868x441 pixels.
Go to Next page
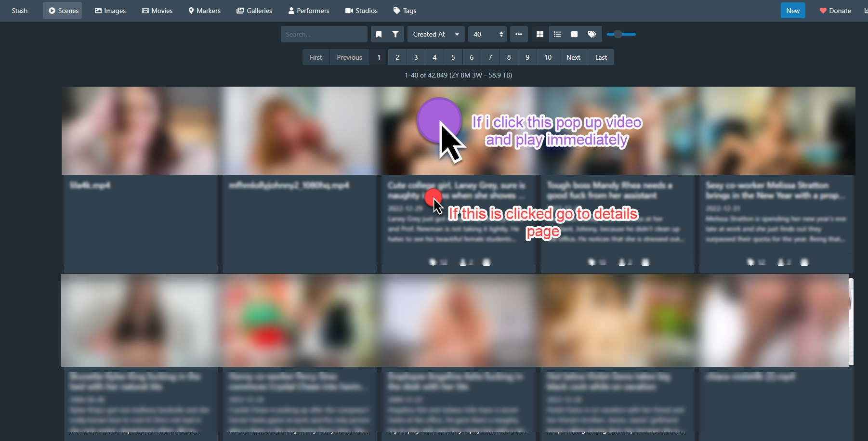coord(573,57)
